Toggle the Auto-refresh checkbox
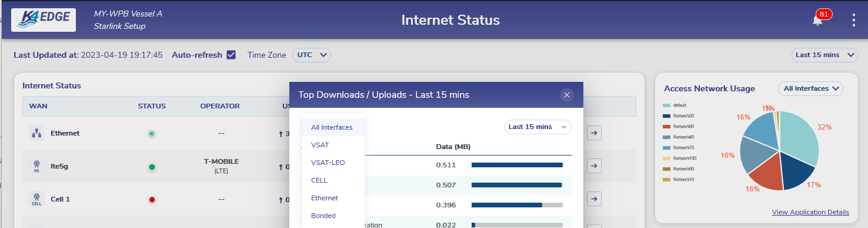868x228 pixels. tap(231, 55)
